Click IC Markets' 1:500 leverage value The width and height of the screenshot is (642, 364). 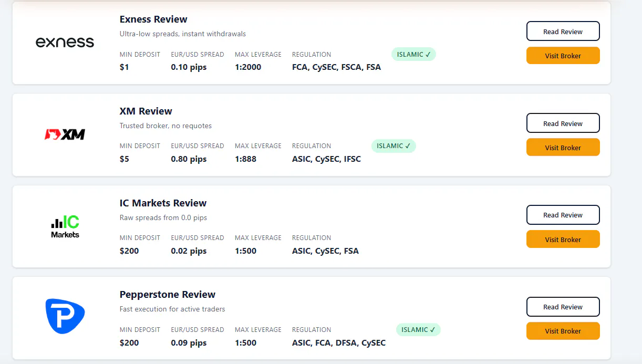tap(245, 251)
